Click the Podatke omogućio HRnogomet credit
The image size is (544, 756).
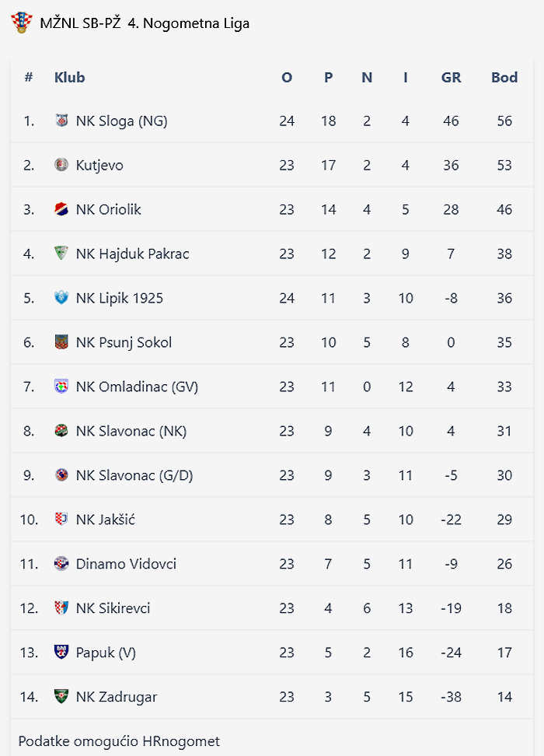pos(119,741)
